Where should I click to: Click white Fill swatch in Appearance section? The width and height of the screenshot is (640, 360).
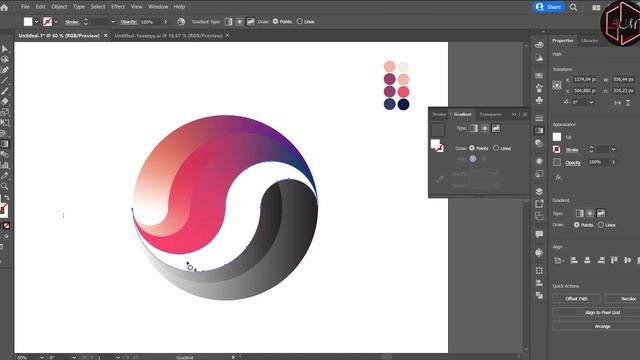[557, 137]
